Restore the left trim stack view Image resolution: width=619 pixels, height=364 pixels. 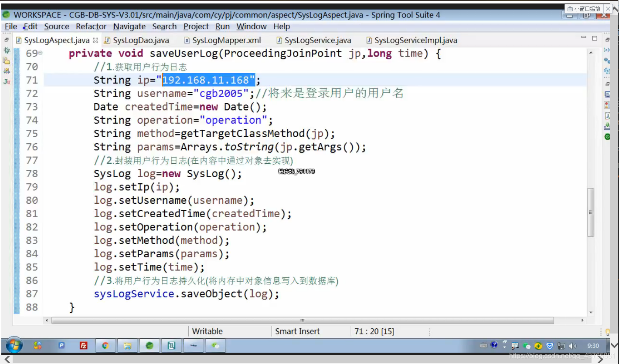pyautogui.click(x=7, y=40)
